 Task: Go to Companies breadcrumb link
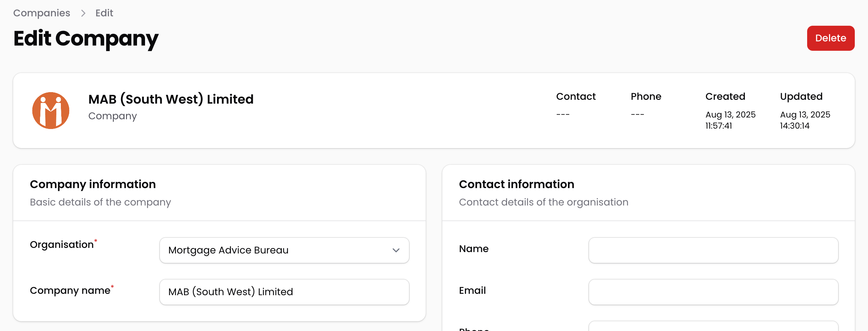point(42,13)
